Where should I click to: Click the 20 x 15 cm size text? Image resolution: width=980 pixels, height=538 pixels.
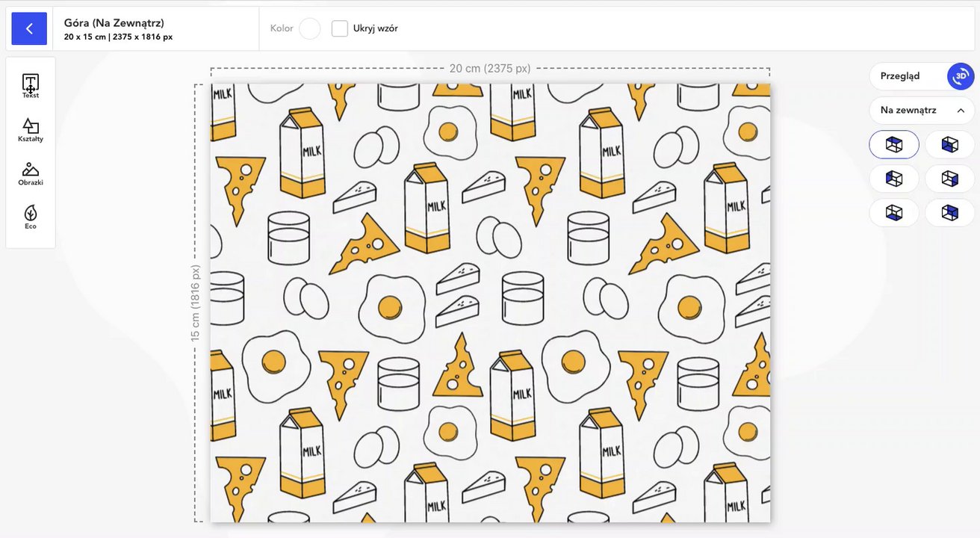[x=85, y=37]
